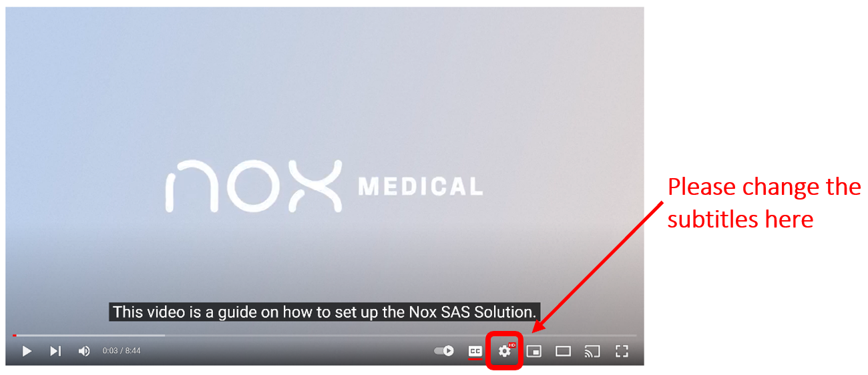868x375 pixels.
Task: Open the miniplayer icon
Action: (x=534, y=351)
